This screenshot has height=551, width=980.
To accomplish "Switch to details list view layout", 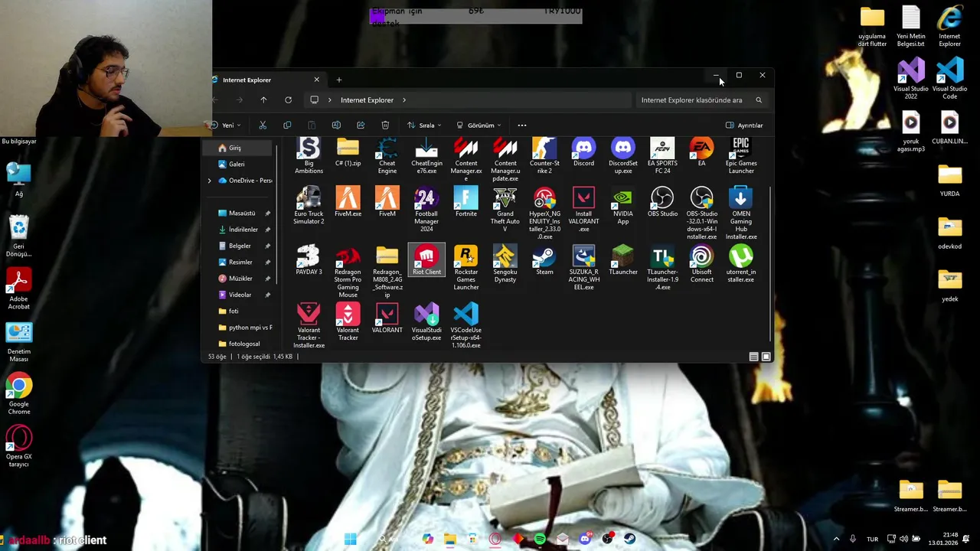I will 753,357.
